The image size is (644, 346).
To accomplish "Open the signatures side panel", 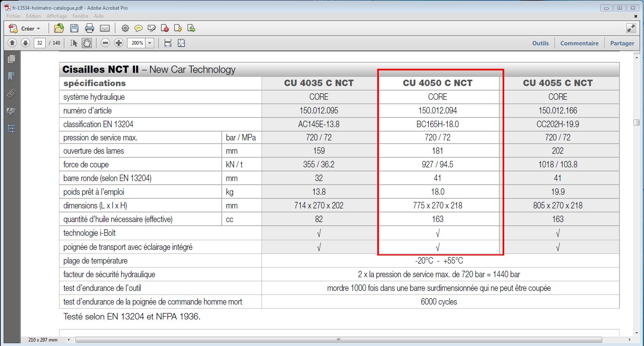I will 11,111.
